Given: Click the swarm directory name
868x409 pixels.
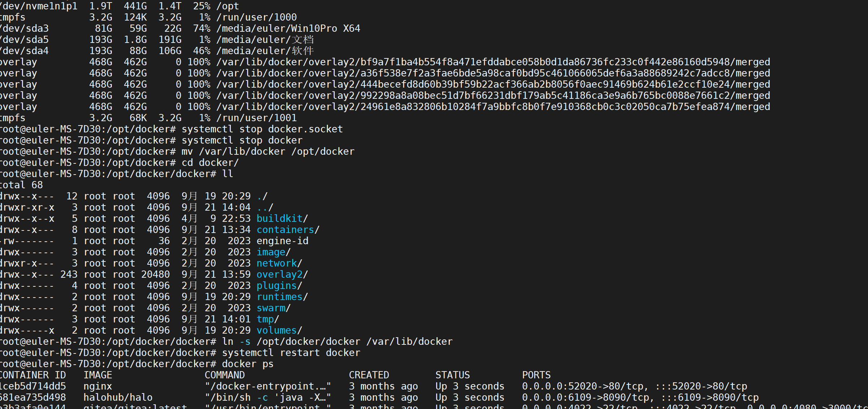Looking at the screenshot, I should point(271,308).
